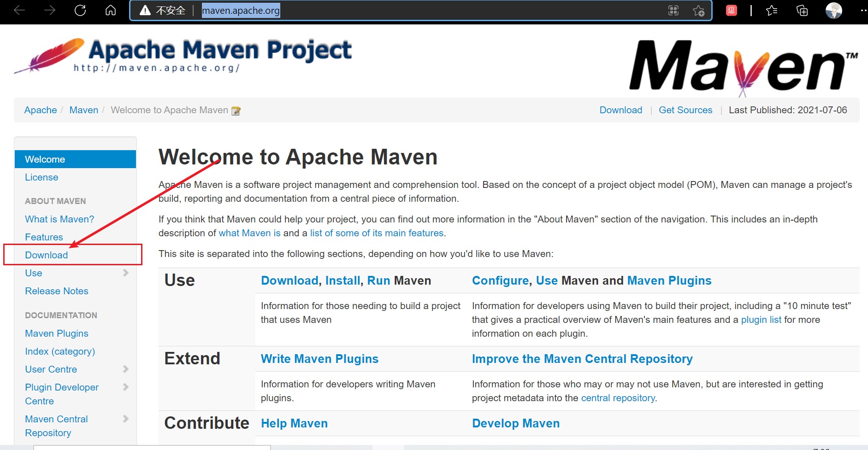868x450 pixels.
Task: Open the browser home page icon
Action: pyautogui.click(x=111, y=10)
